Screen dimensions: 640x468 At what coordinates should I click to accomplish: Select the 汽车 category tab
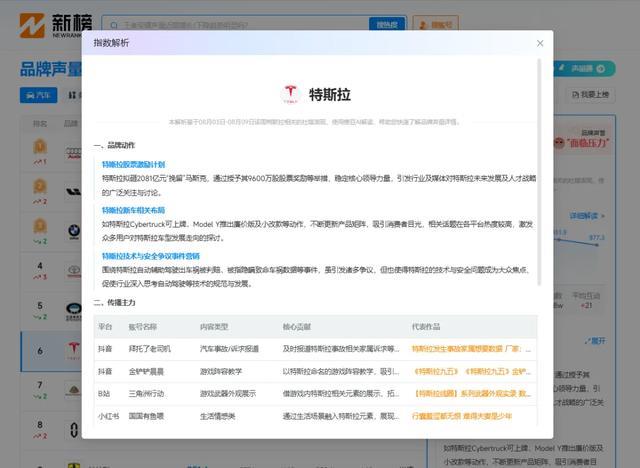click(x=39, y=95)
